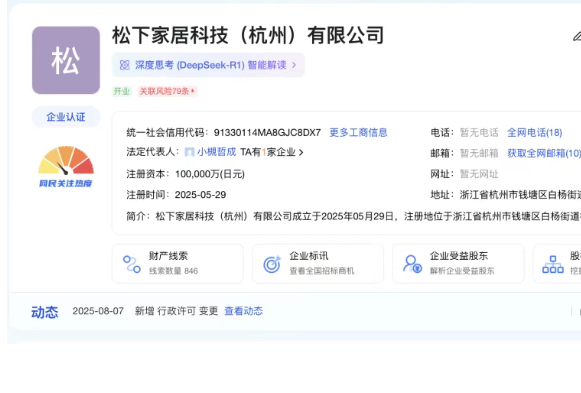Click credit code 91330114MA8GJC8DX7
581x393 pixels.
267,132
